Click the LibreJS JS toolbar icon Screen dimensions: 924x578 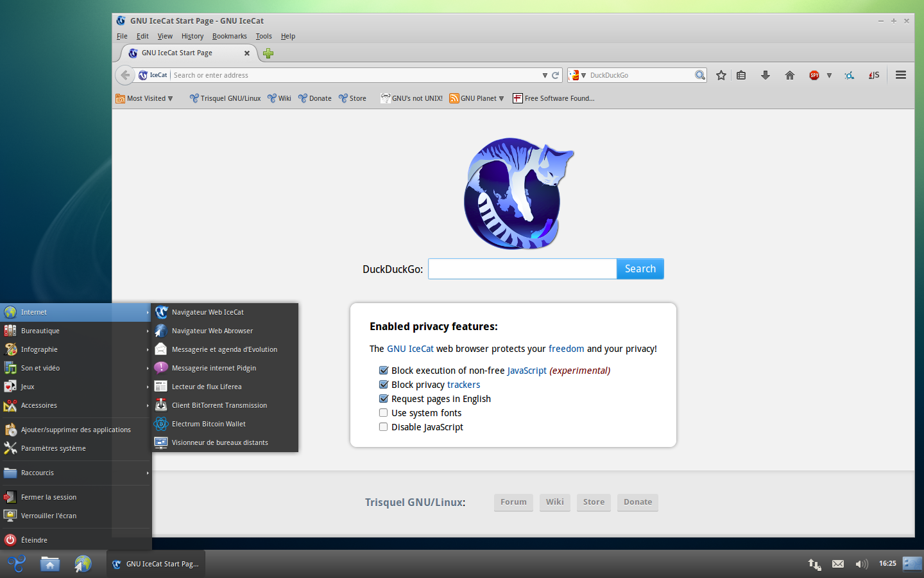pos(874,75)
